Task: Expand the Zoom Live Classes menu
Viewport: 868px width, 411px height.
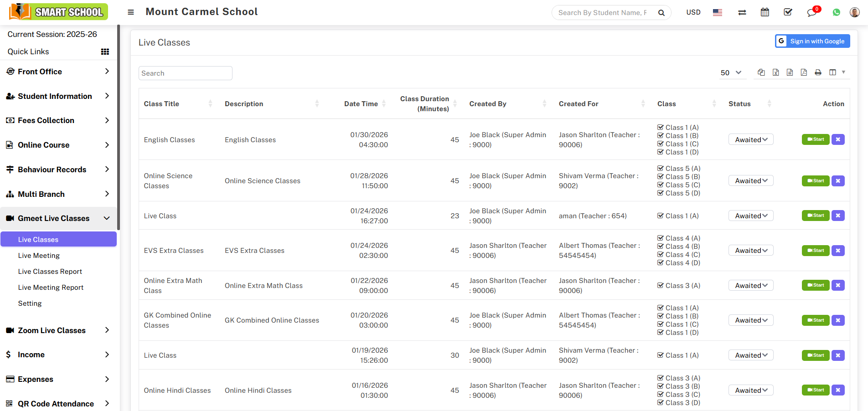Action: pos(58,330)
